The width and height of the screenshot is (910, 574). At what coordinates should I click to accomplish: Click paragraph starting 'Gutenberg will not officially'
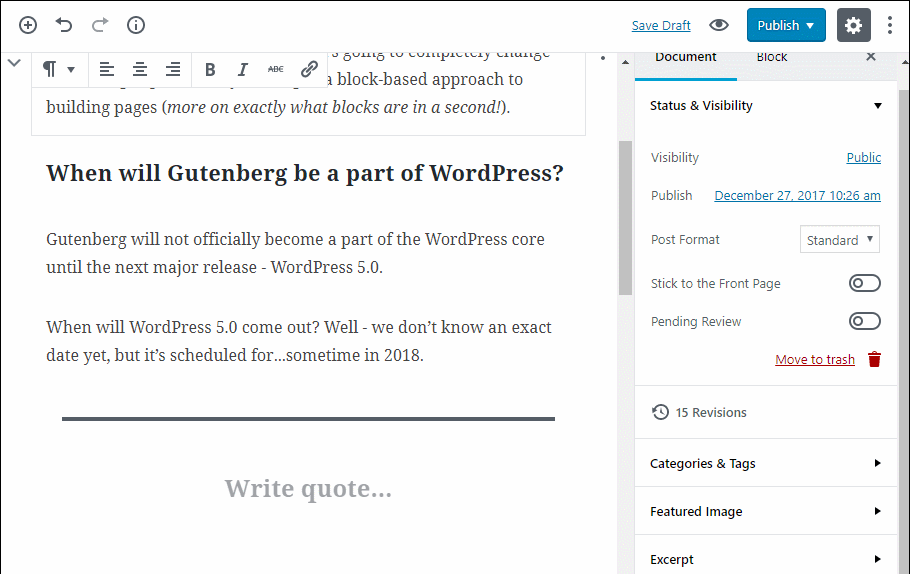pyautogui.click(x=295, y=253)
